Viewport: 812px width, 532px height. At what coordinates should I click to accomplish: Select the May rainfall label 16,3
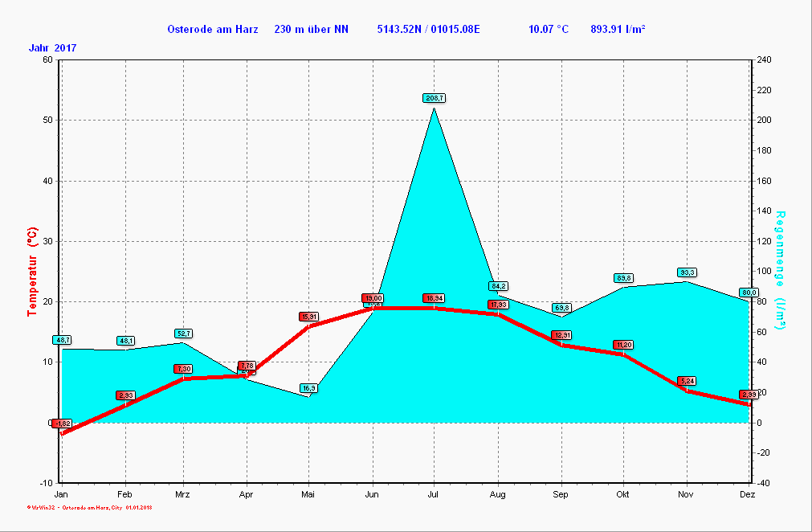click(308, 388)
